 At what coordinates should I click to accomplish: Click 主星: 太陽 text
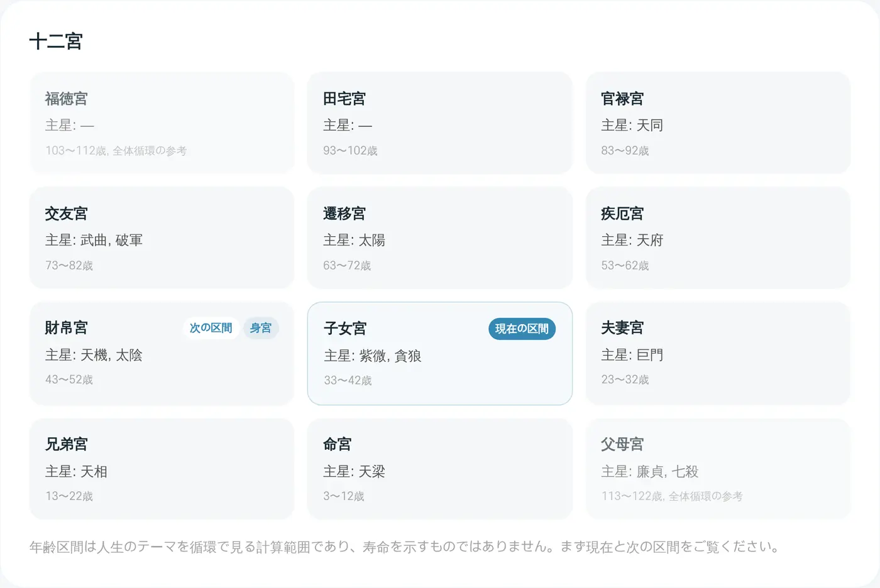click(x=354, y=240)
